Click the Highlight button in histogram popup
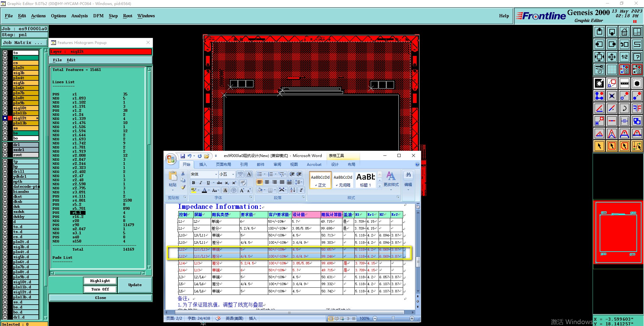 pyautogui.click(x=100, y=281)
